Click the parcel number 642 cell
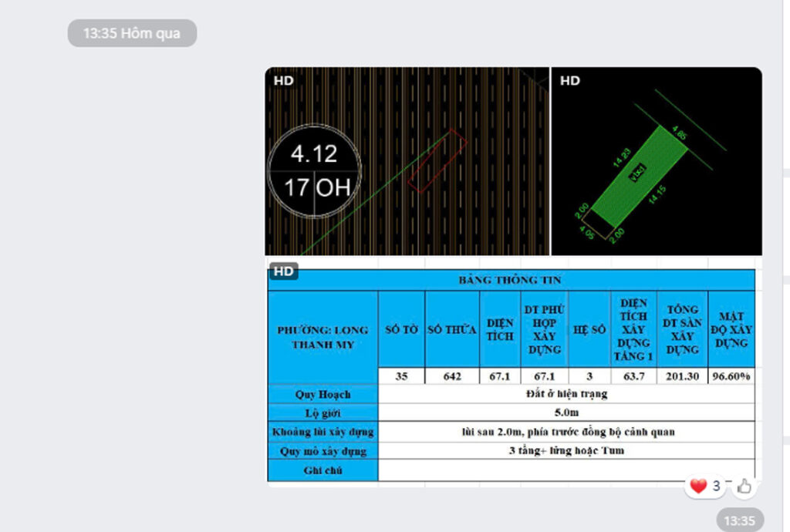Screen dimensions: 790x532 tap(451, 376)
